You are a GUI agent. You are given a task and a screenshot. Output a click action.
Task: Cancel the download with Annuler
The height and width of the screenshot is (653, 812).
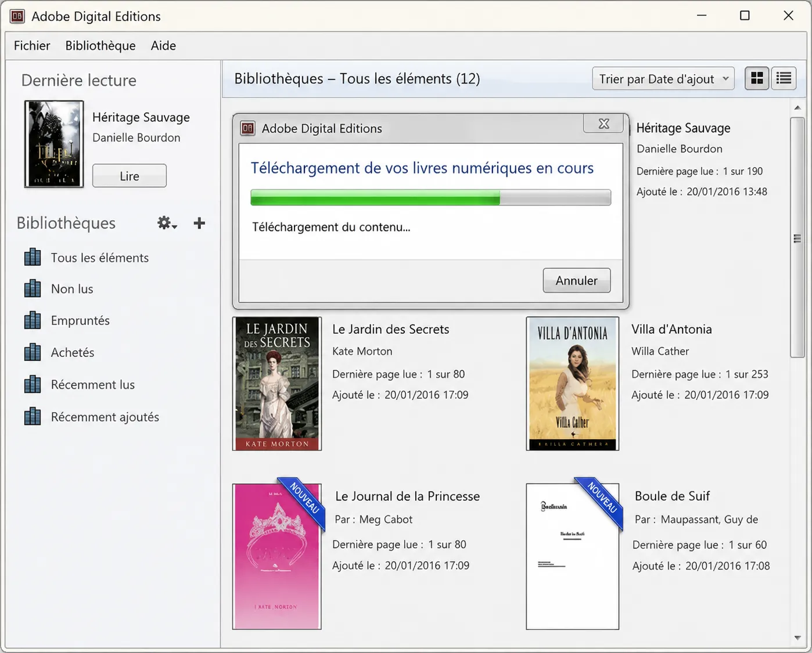point(577,280)
